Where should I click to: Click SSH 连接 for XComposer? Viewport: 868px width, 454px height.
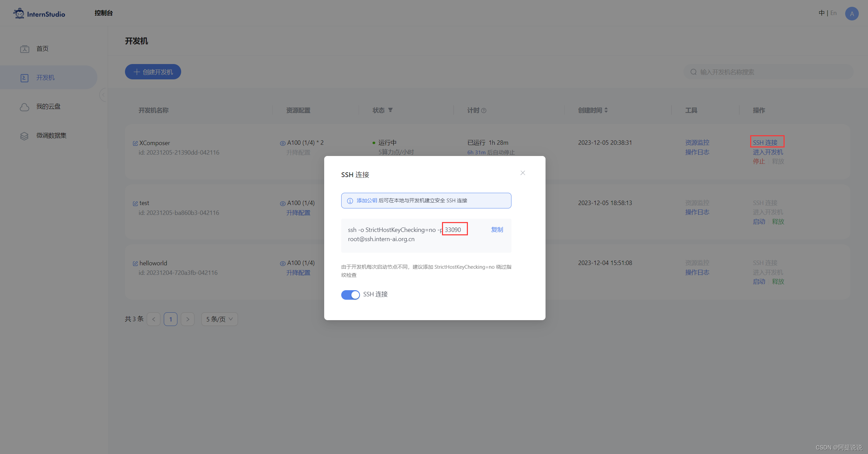pyautogui.click(x=765, y=142)
